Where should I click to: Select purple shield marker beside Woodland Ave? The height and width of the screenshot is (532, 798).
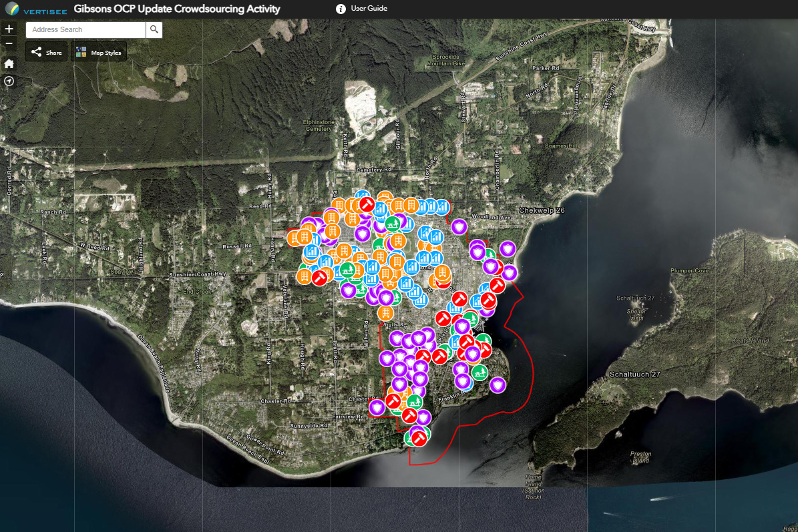click(x=459, y=227)
